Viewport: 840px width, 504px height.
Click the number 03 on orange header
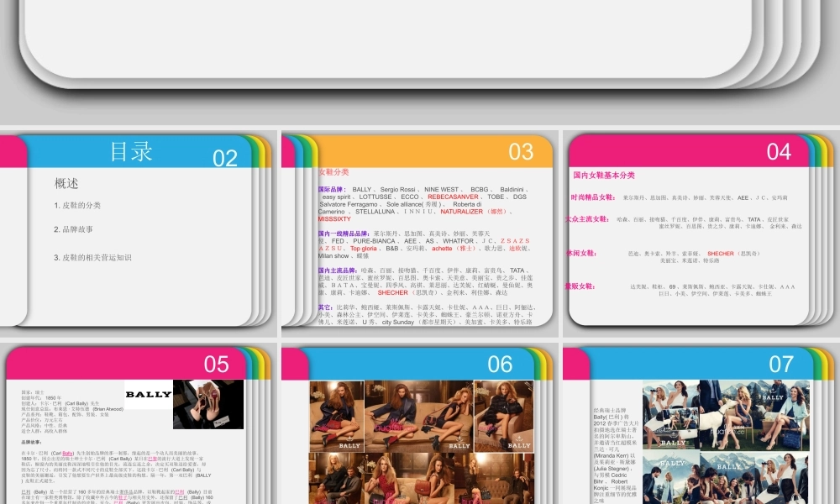click(521, 151)
